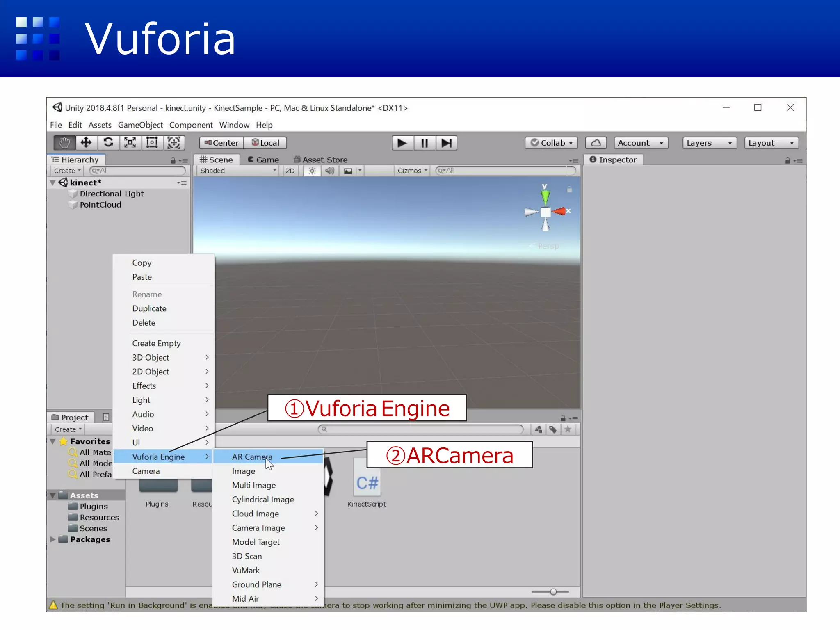
Task: Click the Pause button
Action: coord(425,143)
